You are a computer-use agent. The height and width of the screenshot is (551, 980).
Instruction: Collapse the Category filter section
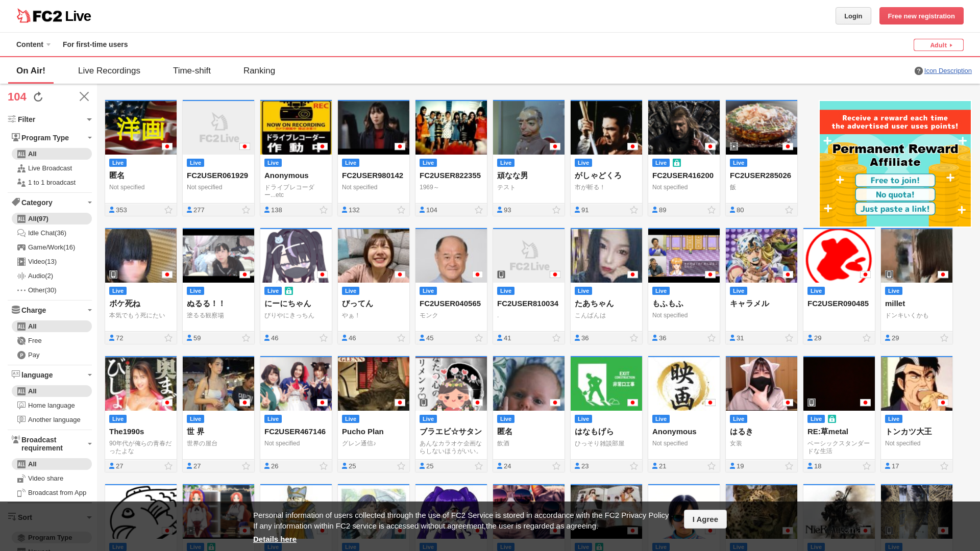click(x=89, y=203)
